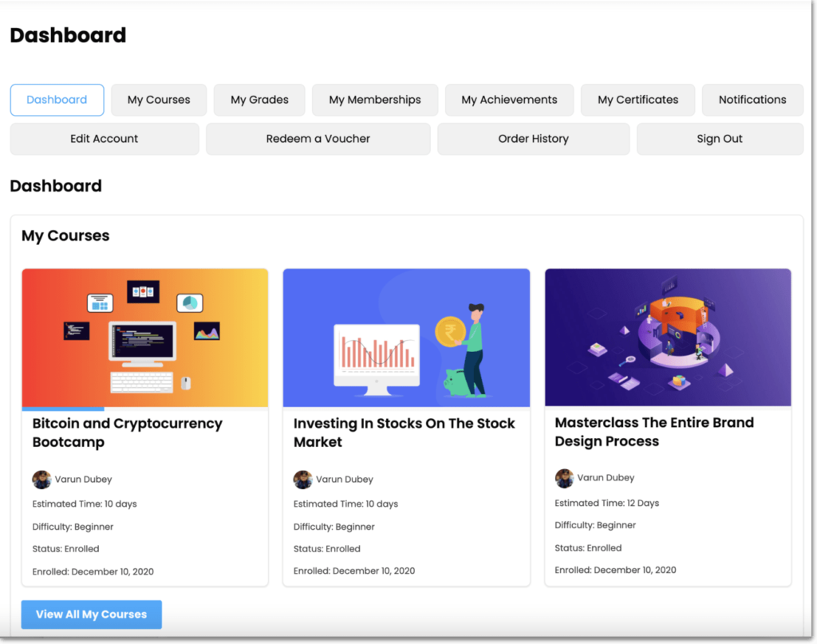Click Varun Dubey name on Bitcoin Bootcamp card

pos(83,480)
